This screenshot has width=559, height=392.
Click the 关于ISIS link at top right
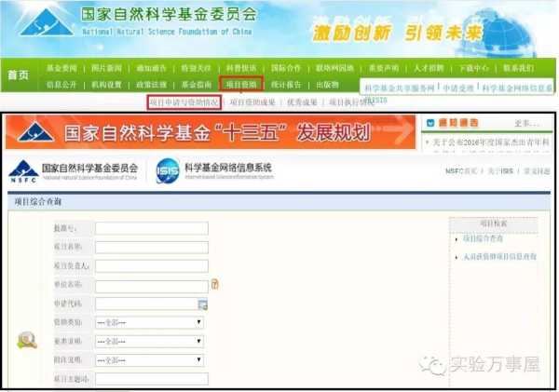pos(500,171)
